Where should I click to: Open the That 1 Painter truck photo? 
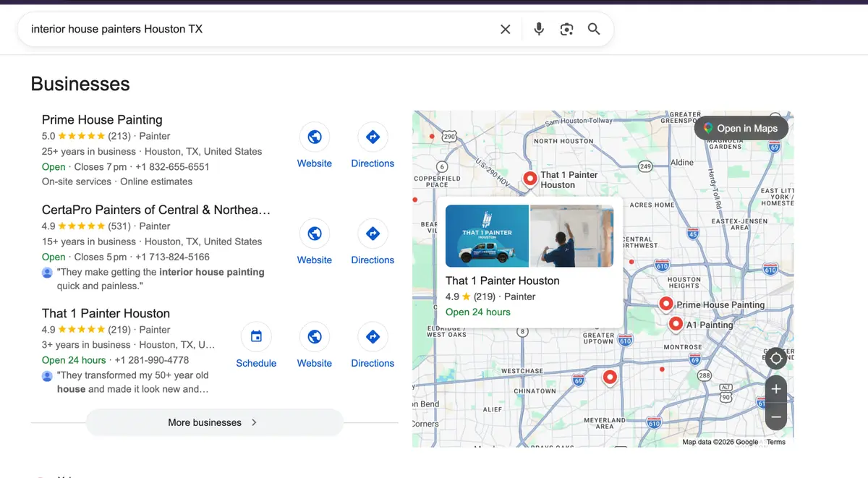point(487,236)
